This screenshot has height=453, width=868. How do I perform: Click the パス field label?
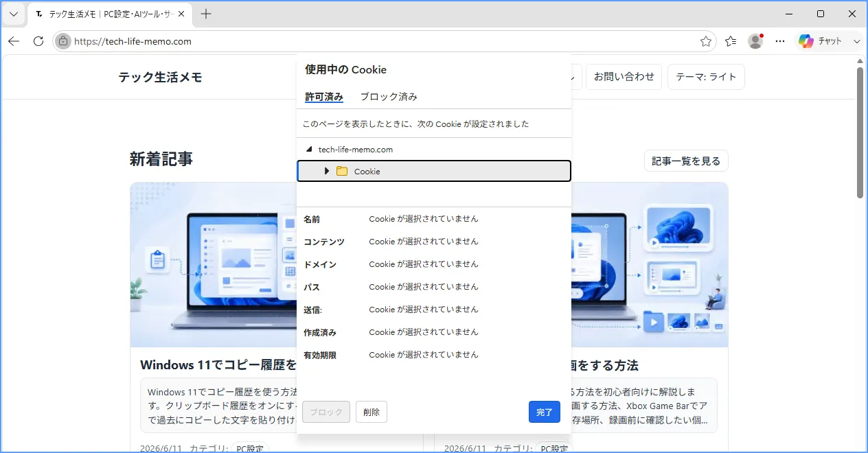[x=312, y=287]
